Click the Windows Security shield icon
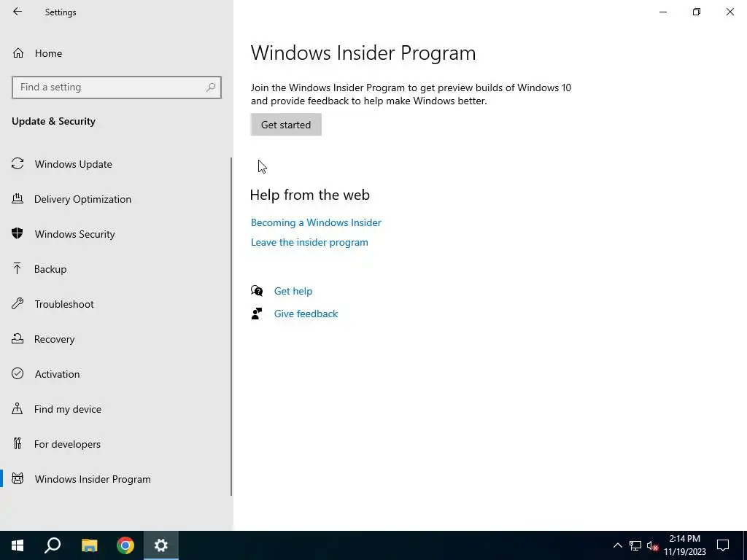The height and width of the screenshot is (560, 747). click(x=18, y=233)
